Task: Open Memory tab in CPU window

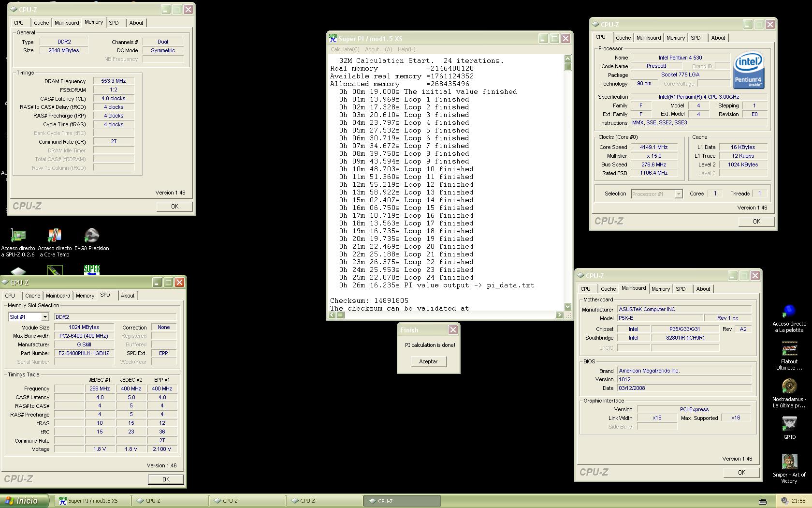Action: 675,38
